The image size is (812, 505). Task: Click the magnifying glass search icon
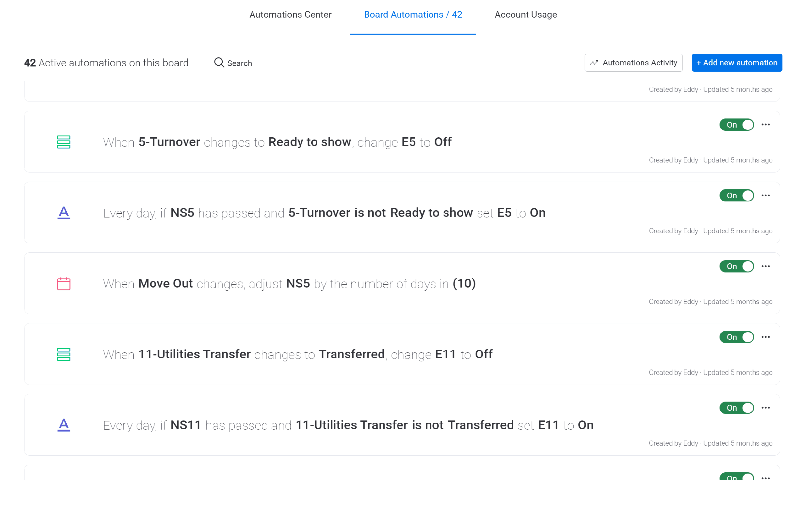(219, 63)
